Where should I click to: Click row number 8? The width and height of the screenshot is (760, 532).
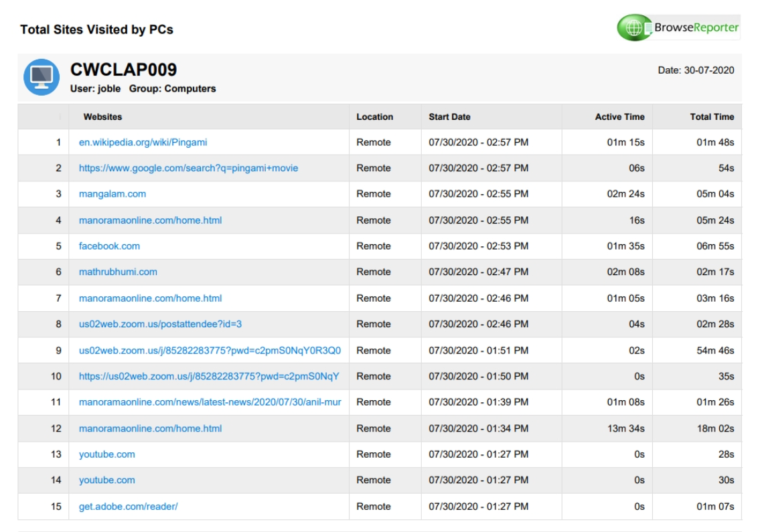pos(58,324)
